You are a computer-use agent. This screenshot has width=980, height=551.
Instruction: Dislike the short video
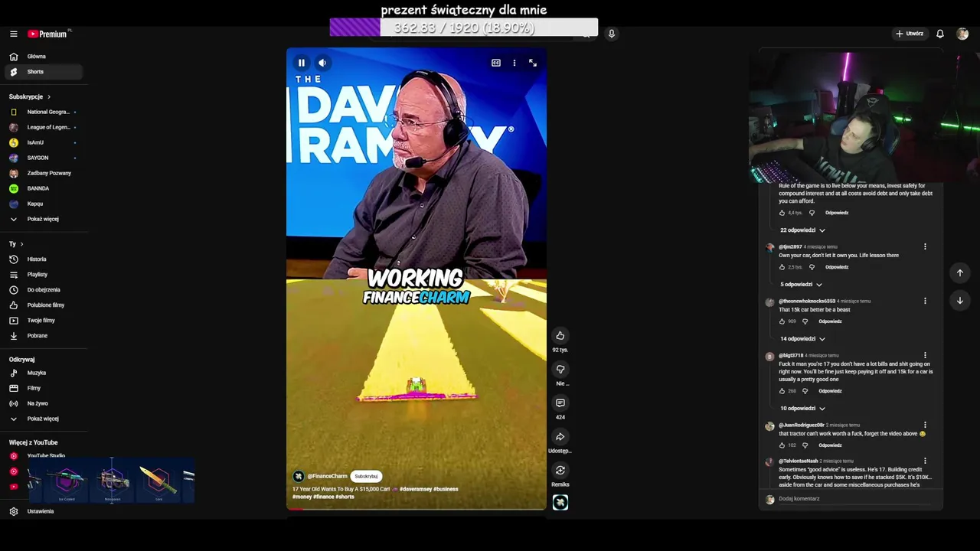coord(560,369)
